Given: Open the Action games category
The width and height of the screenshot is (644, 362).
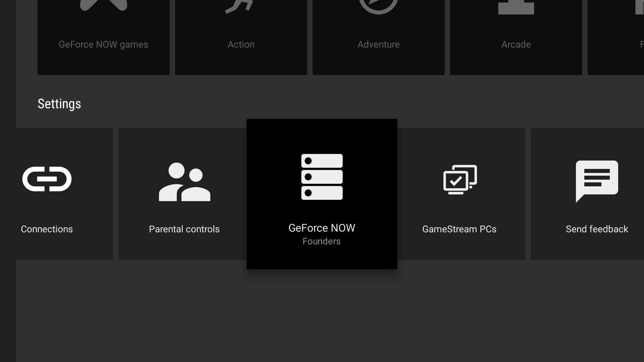Looking at the screenshot, I should click(241, 38).
